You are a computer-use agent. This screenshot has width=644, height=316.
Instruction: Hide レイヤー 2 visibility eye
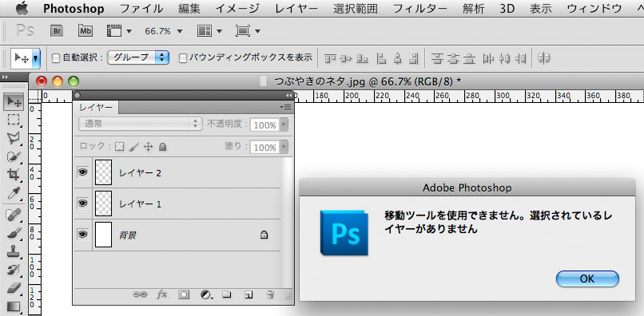pyautogui.click(x=83, y=173)
